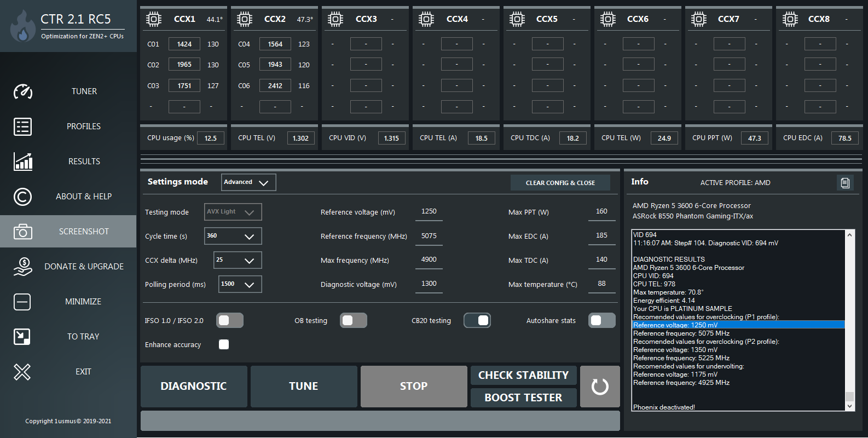The image size is (868, 438).
Task: Disable the CB20 testing toggle
Action: click(x=477, y=320)
